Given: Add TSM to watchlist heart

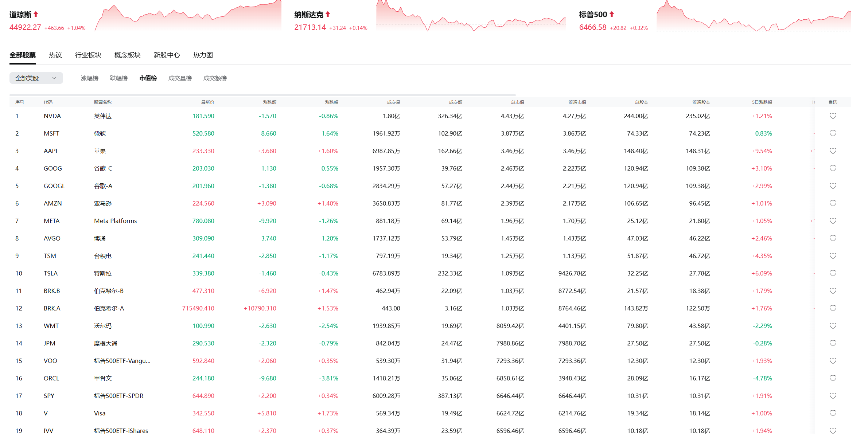Looking at the screenshot, I should 833,256.
